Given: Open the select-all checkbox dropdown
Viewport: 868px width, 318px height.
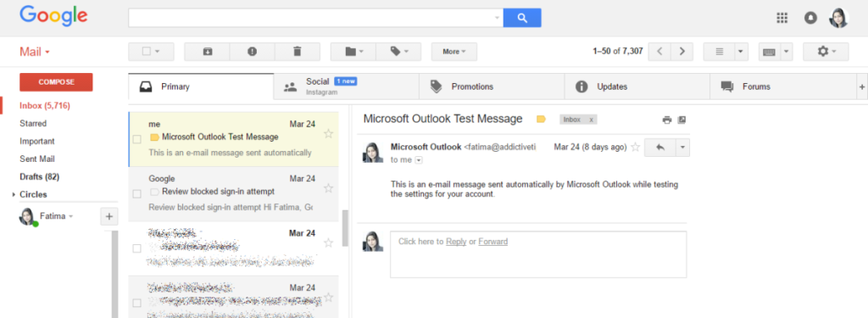Looking at the screenshot, I should (x=157, y=52).
